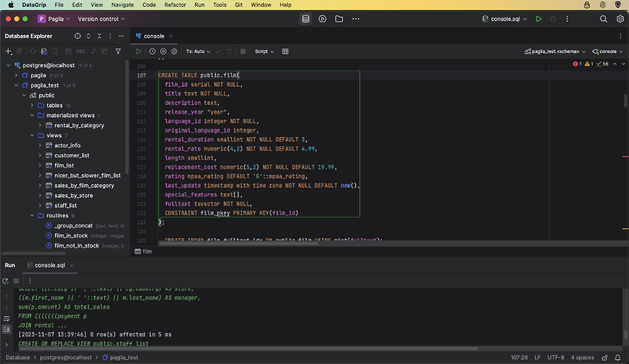Select the film_in_stock routine
Image resolution: width=629 pixels, height=364 pixels.
pos(71,236)
